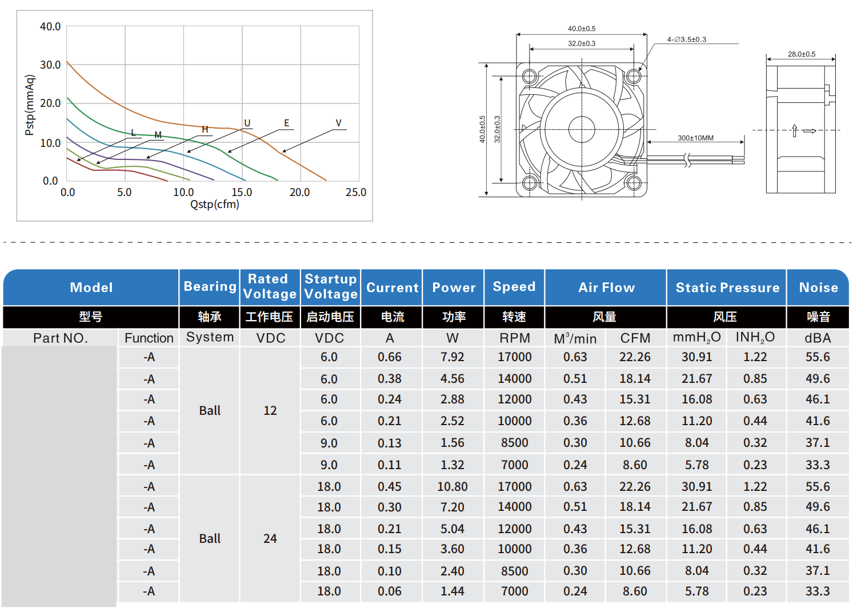The image size is (861, 616).
Task: Click curve label U on the chart
Action: click(x=247, y=123)
